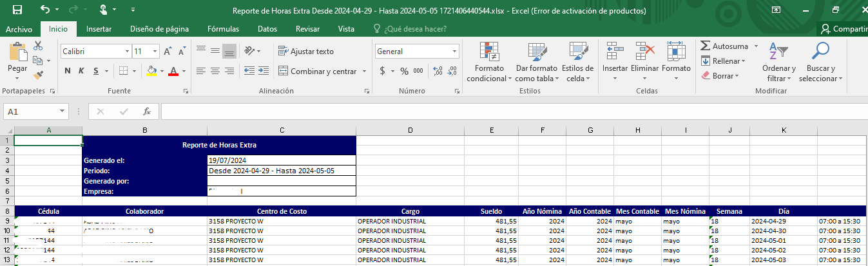Click the Buscar y seleccionar button
This screenshot has height=266, width=868.
(821, 62)
